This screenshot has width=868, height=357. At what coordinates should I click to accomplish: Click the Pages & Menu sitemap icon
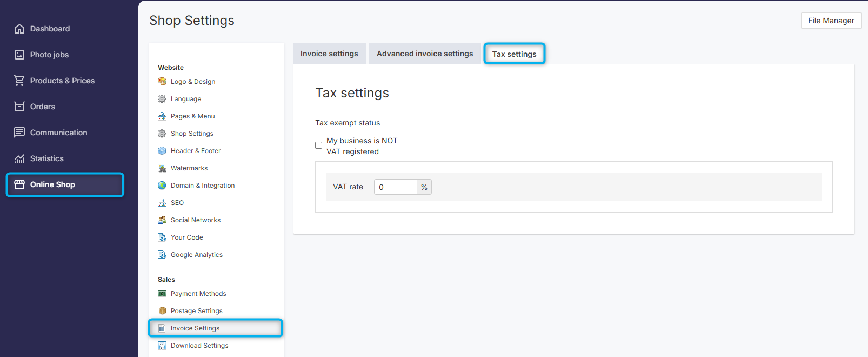[x=162, y=116]
